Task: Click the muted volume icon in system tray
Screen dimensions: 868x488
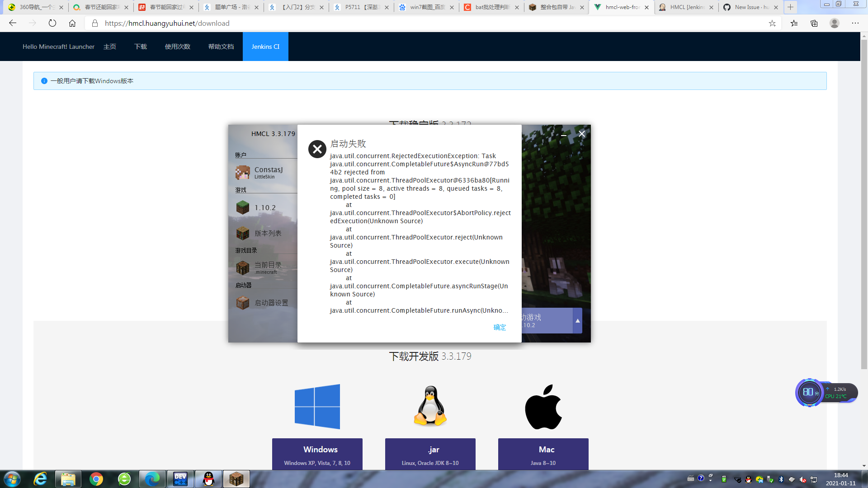Action: click(803, 479)
